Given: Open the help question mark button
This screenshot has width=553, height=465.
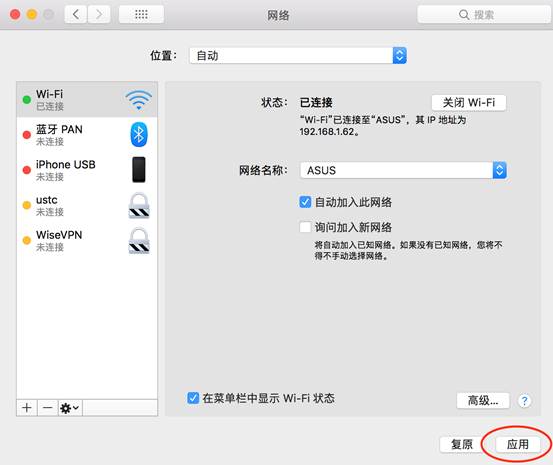Looking at the screenshot, I should tap(524, 401).
